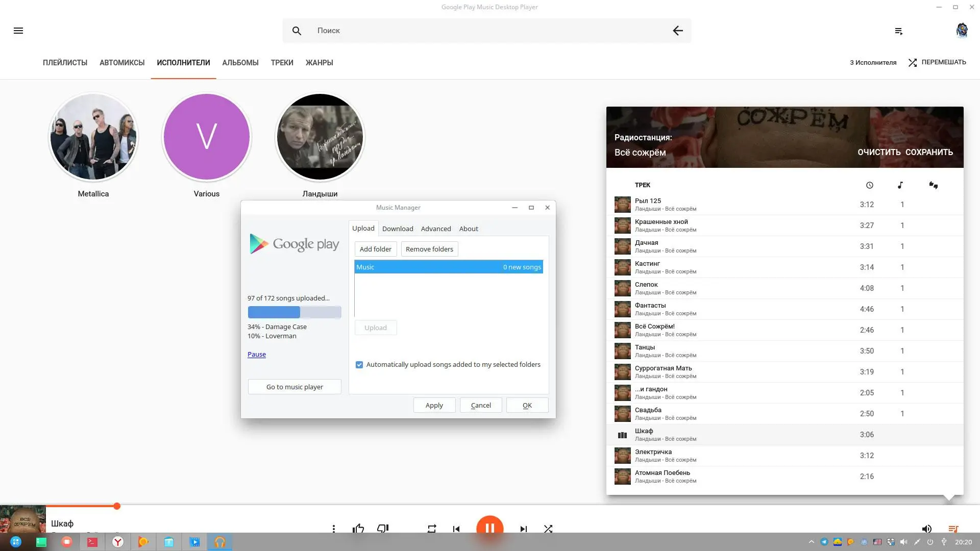Toggle repeat mode
980x551 pixels.
432,529
